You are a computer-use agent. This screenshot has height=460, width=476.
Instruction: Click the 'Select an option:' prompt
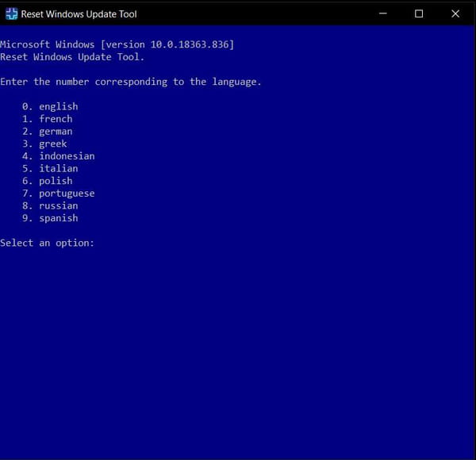pyautogui.click(x=48, y=243)
